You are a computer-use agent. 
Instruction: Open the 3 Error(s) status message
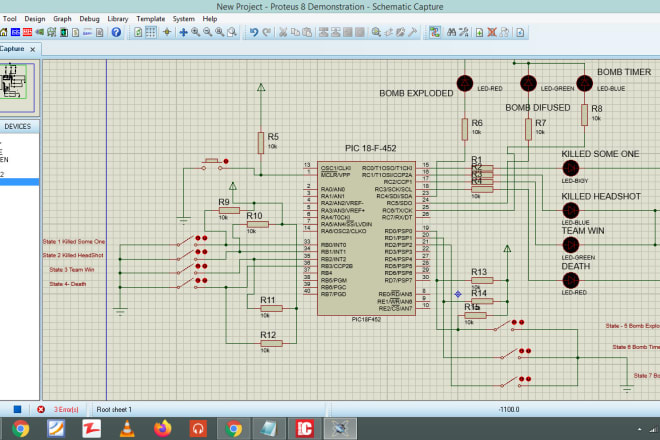pos(66,409)
